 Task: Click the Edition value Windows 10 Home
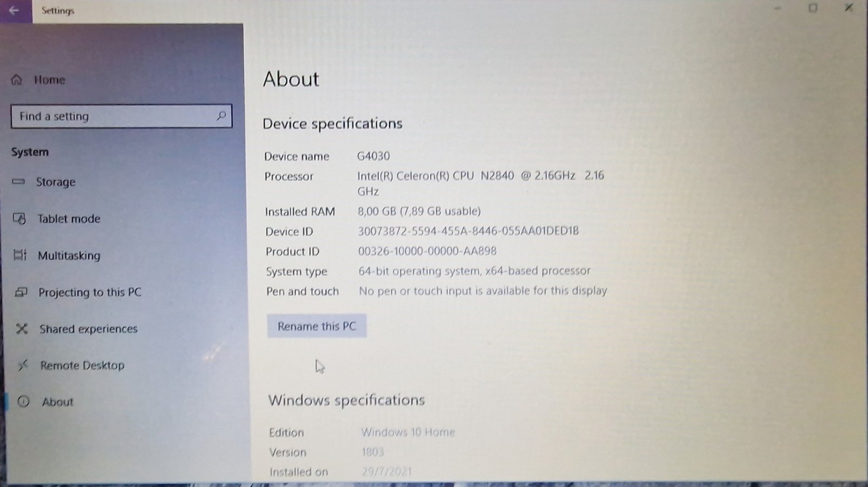coord(408,432)
